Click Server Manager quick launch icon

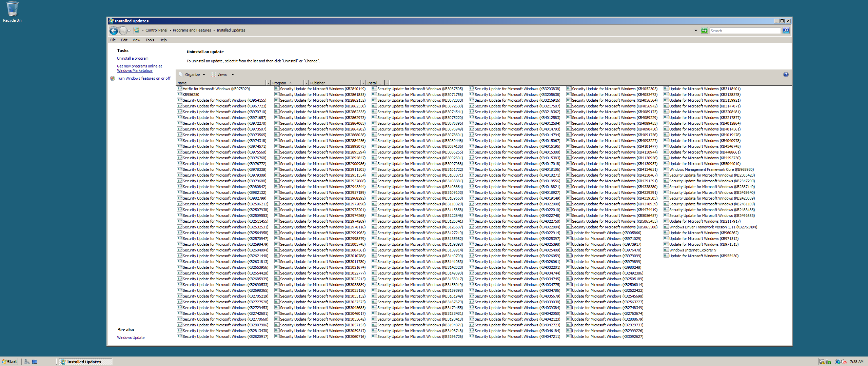point(27,362)
